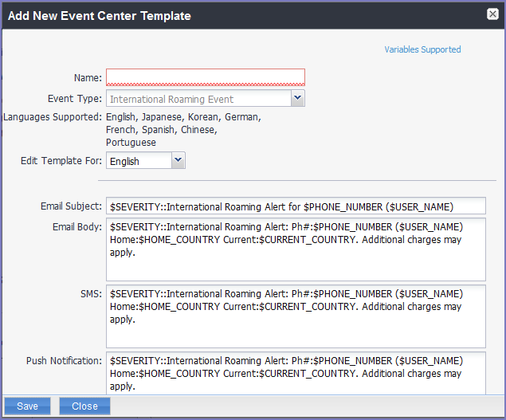This screenshot has height=420, width=506.
Task: Focus the Email Subject text field
Action: (295, 207)
